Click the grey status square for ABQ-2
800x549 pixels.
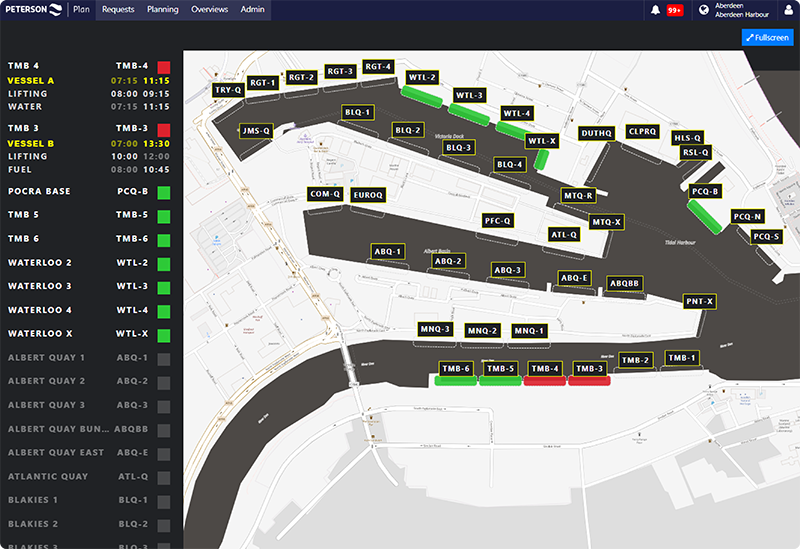pyautogui.click(x=164, y=383)
